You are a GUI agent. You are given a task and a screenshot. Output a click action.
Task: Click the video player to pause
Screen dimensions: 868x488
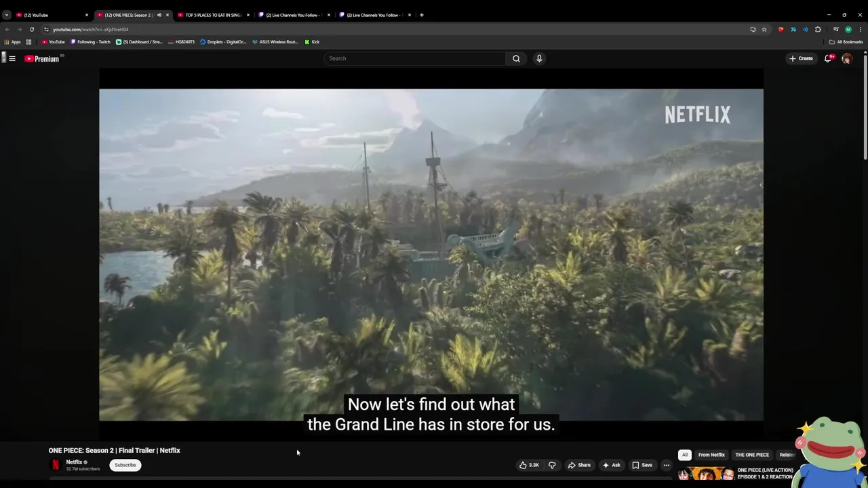click(x=431, y=255)
